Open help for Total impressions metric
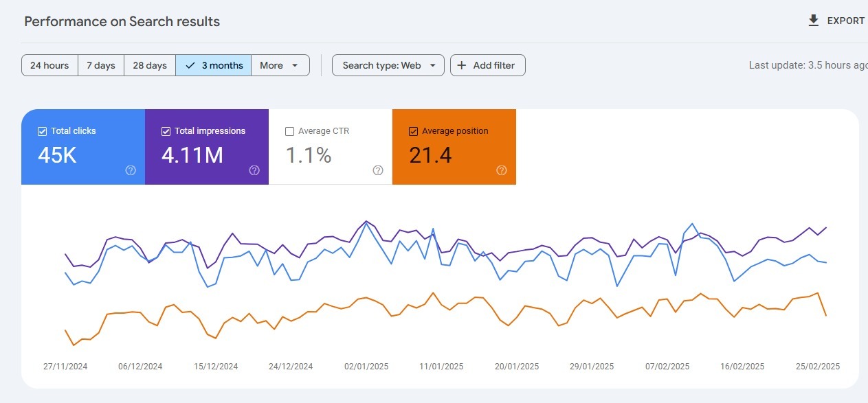Screen dimensions: 868x403 click(x=254, y=170)
